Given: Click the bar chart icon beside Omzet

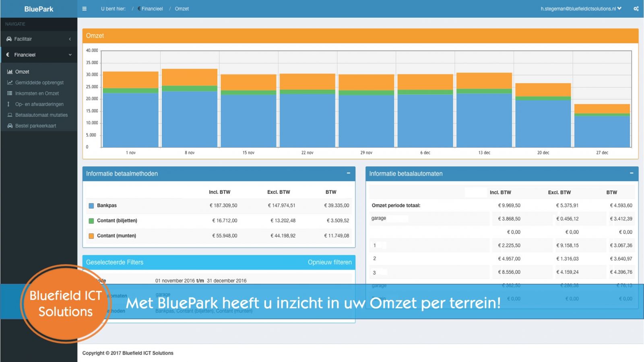Looking at the screenshot, I should 10,72.
